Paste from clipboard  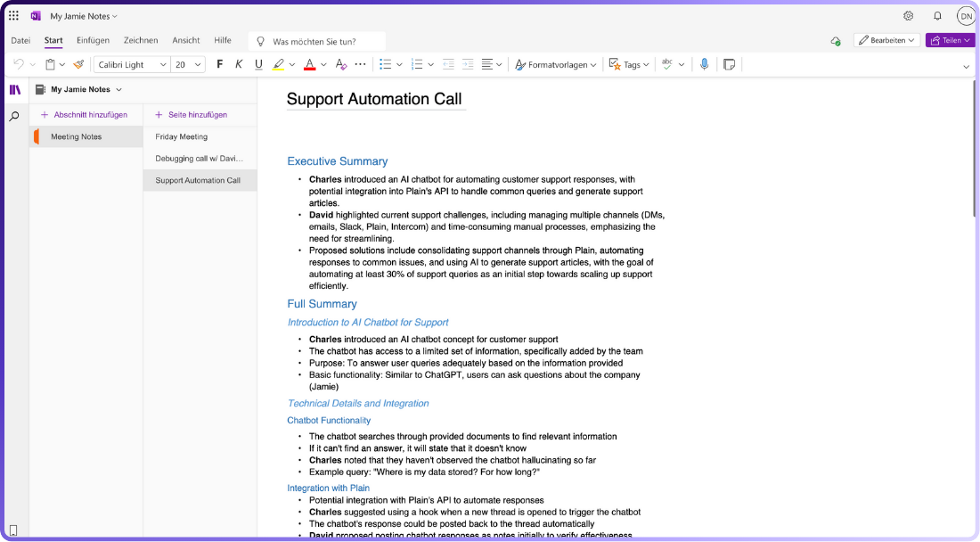click(50, 64)
